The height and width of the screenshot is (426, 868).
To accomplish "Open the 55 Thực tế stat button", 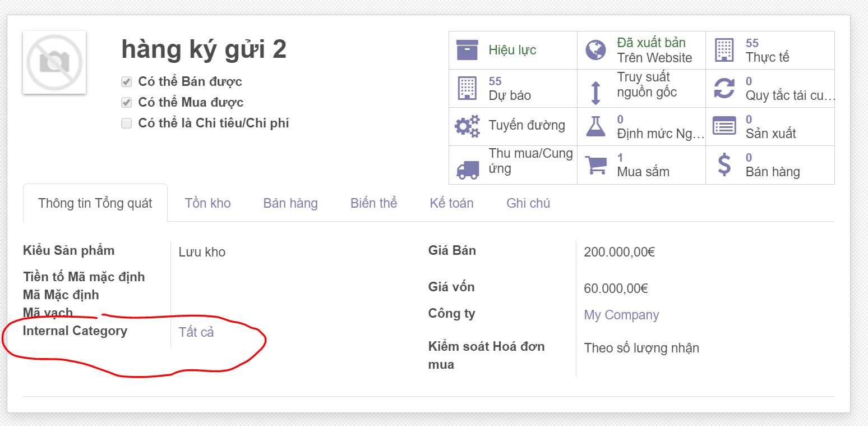I will pos(770,50).
